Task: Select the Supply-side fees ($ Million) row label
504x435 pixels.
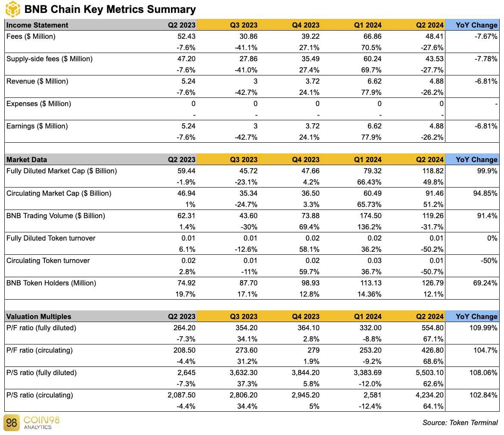Action: 50,59
